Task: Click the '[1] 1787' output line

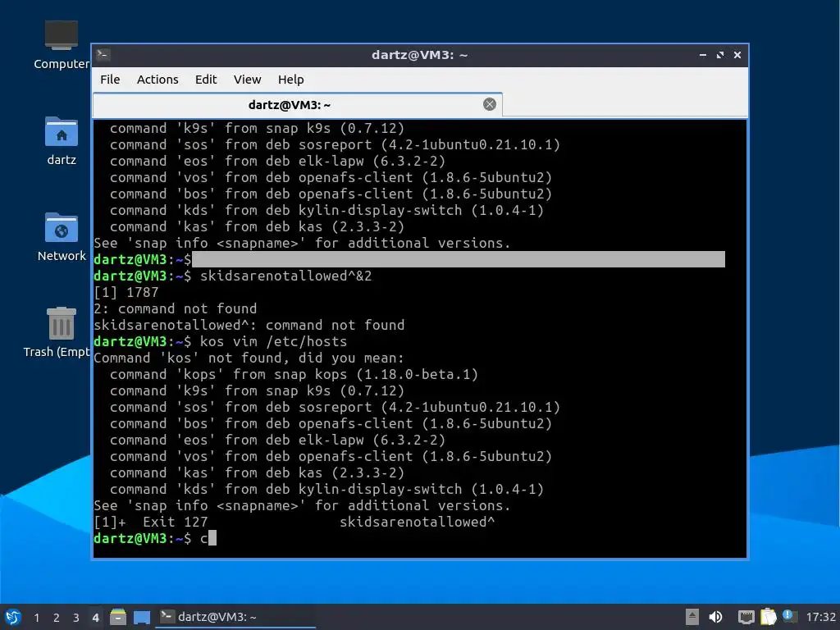Action: 126,293
